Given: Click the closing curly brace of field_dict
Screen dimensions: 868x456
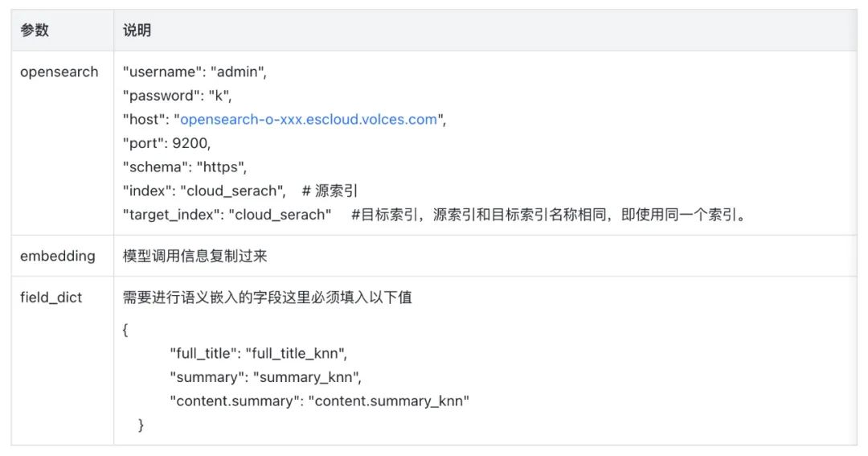Looking at the screenshot, I should 141,424.
